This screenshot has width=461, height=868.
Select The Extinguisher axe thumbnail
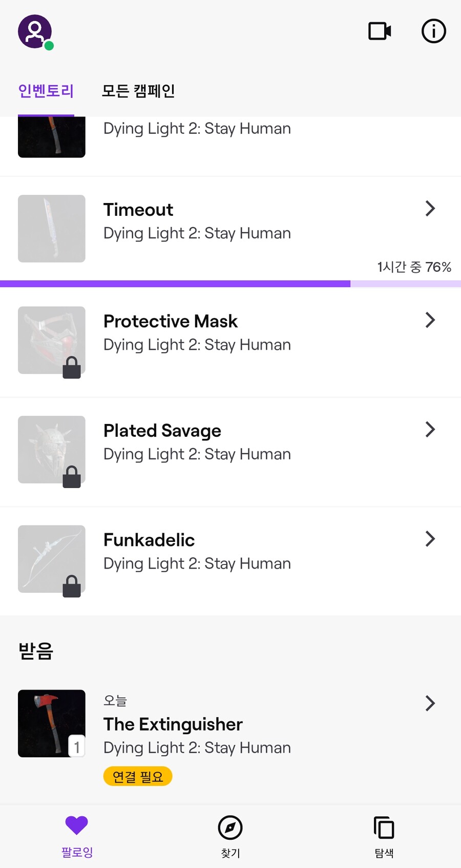click(x=52, y=723)
